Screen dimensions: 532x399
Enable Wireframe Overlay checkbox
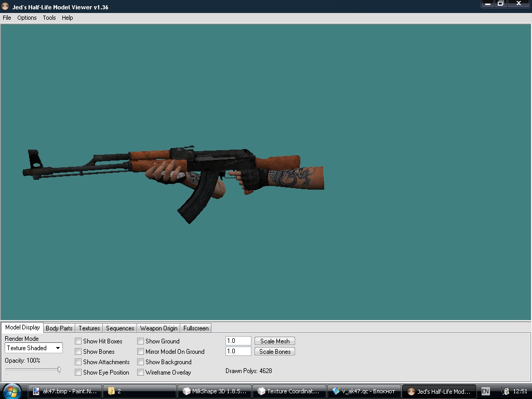pyautogui.click(x=141, y=373)
